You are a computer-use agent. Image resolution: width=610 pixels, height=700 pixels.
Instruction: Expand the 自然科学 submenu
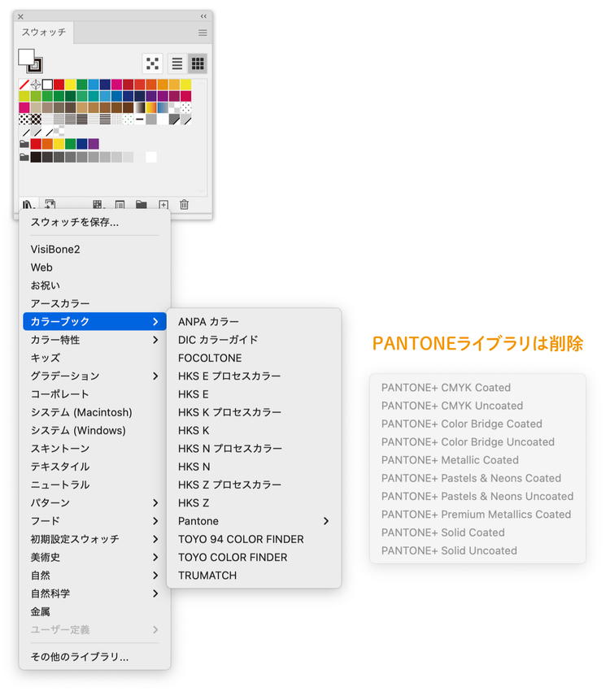(94, 593)
